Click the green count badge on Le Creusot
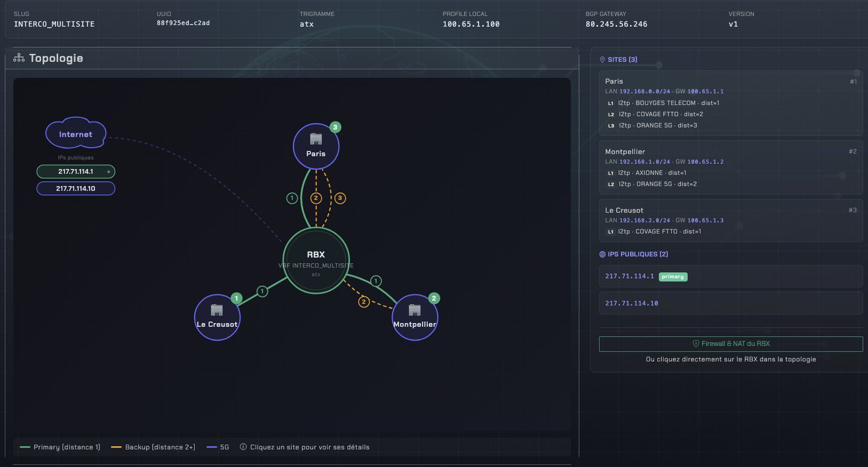 (x=237, y=298)
